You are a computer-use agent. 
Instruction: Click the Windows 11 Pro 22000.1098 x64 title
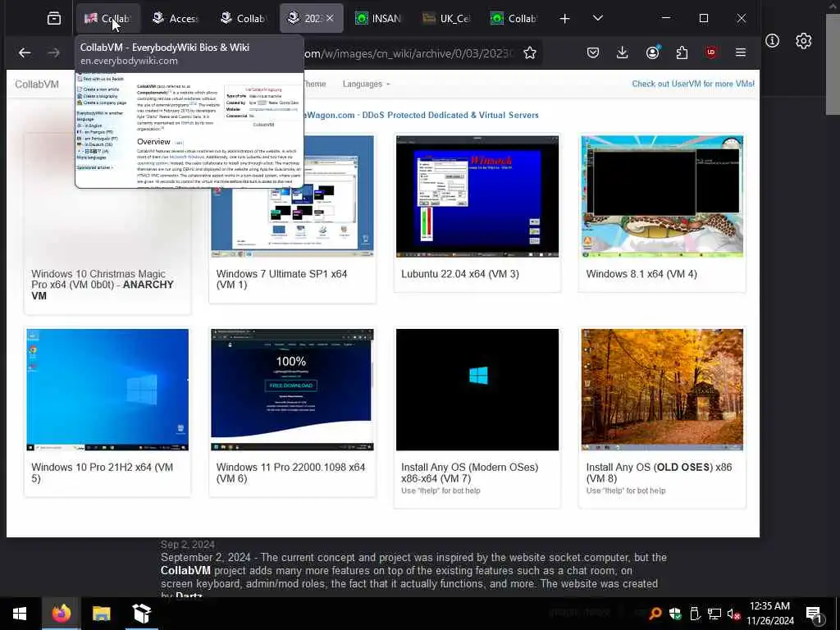coord(291,472)
